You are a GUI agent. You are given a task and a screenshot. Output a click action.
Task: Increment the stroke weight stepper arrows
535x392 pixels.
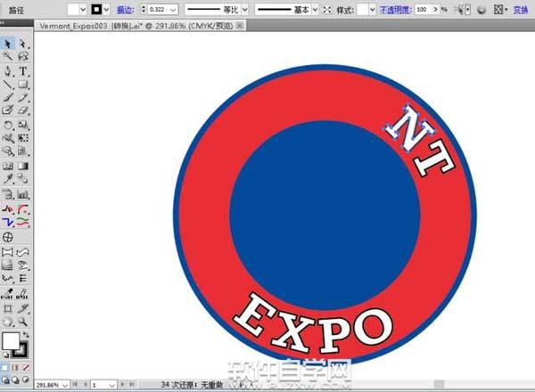pyautogui.click(x=142, y=6)
